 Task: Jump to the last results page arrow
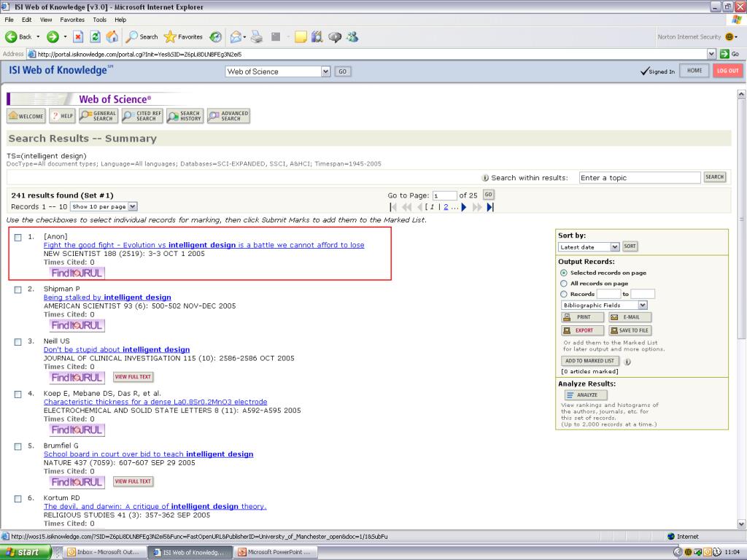pos(490,206)
